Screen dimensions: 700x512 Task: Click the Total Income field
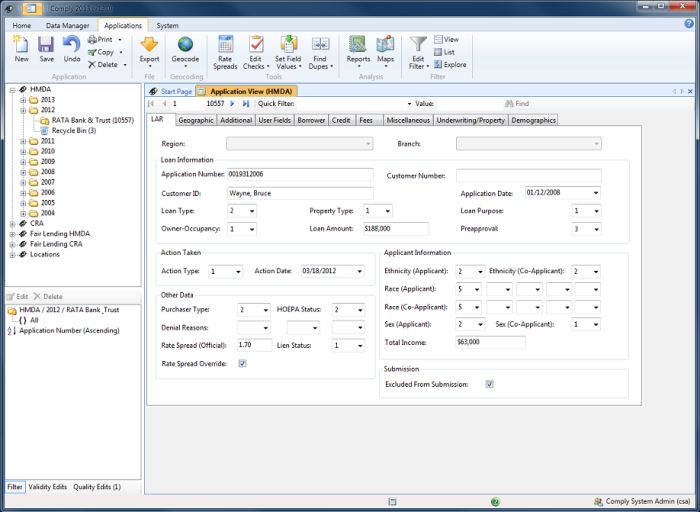[x=490, y=342]
